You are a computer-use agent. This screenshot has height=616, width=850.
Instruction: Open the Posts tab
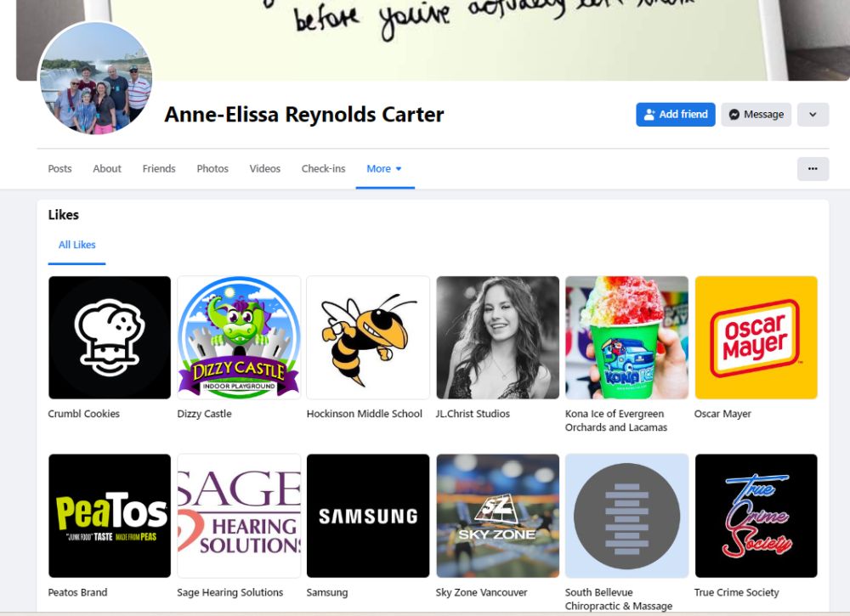[x=59, y=168]
